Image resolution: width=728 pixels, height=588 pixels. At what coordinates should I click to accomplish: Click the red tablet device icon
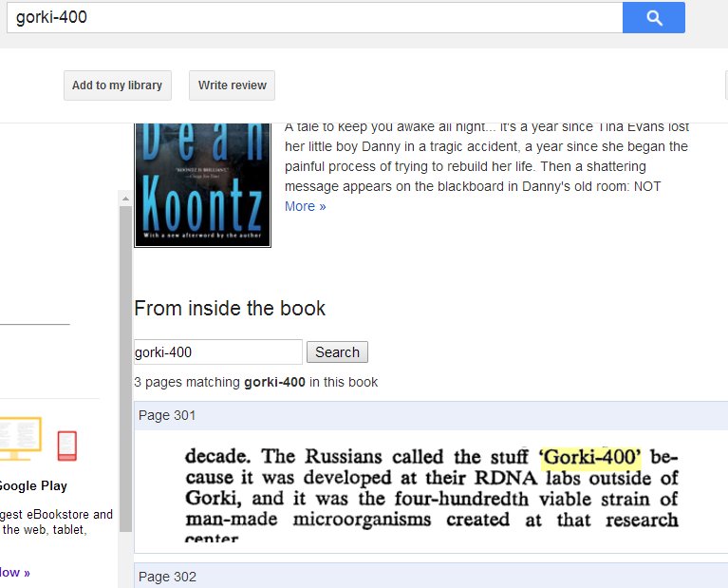click(x=66, y=445)
